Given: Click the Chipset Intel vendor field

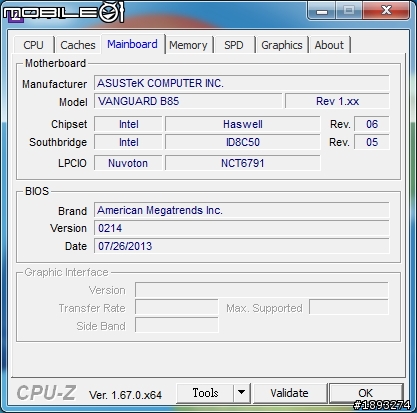Looking at the screenshot, I should click(x=128, y=124).
